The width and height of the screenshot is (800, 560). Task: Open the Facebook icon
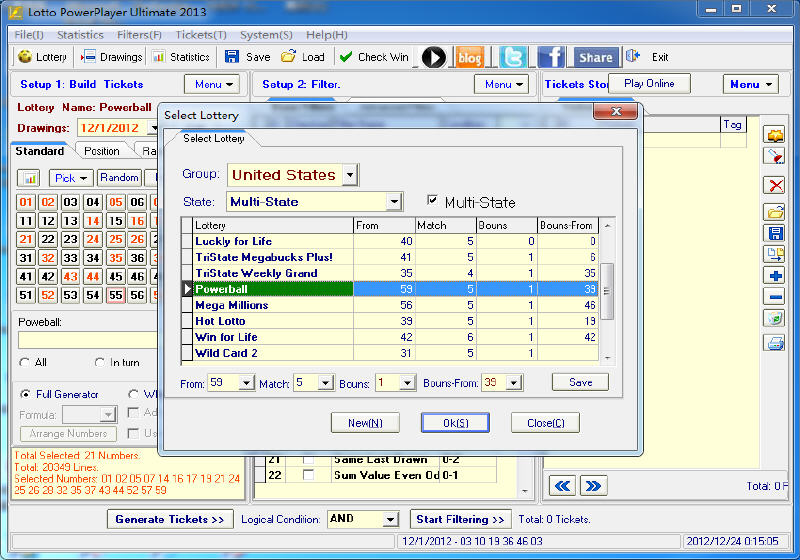pos(551,57)
